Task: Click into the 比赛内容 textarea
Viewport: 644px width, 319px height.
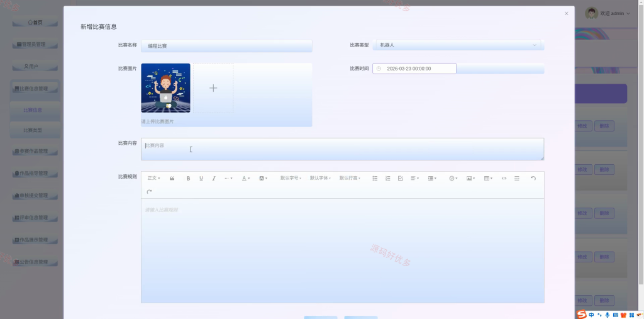Action: (x=343, y=149)
